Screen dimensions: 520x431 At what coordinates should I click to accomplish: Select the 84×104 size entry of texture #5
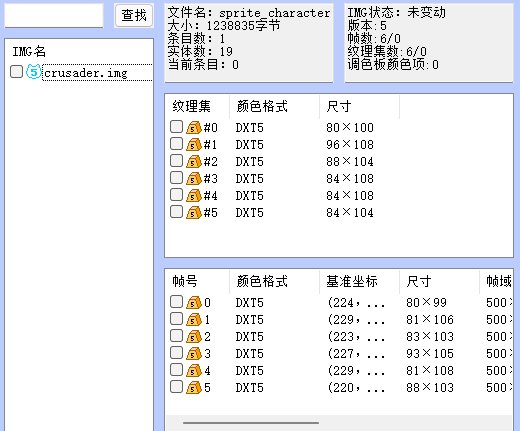coord(350,212)
